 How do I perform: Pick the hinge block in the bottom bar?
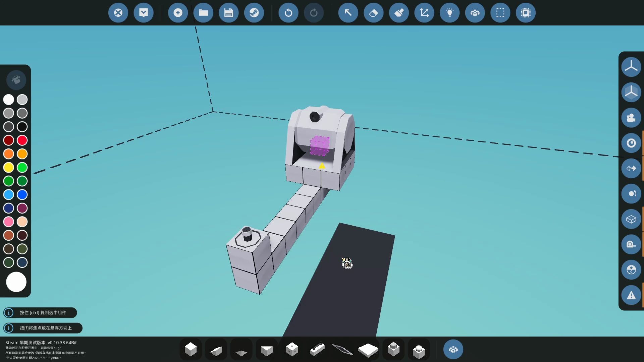(317, 349)
